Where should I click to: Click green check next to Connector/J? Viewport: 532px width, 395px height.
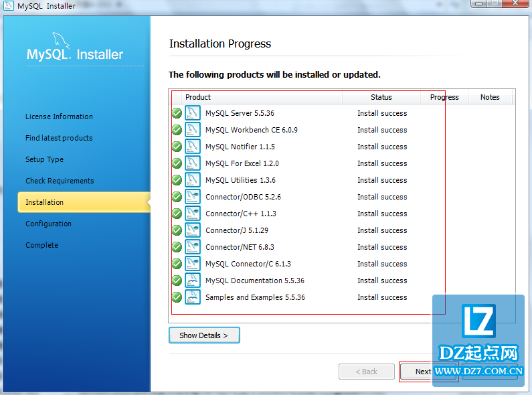coord(177,230)
